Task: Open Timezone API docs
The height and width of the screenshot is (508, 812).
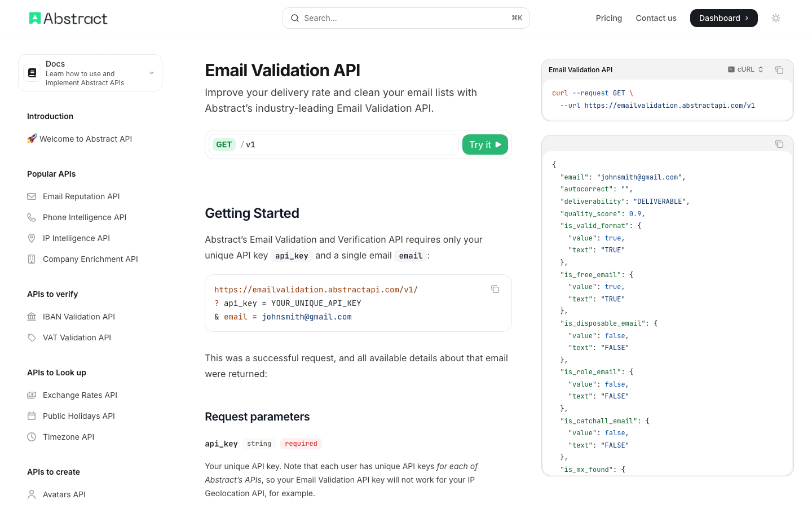Action: (x=68, y=437)
